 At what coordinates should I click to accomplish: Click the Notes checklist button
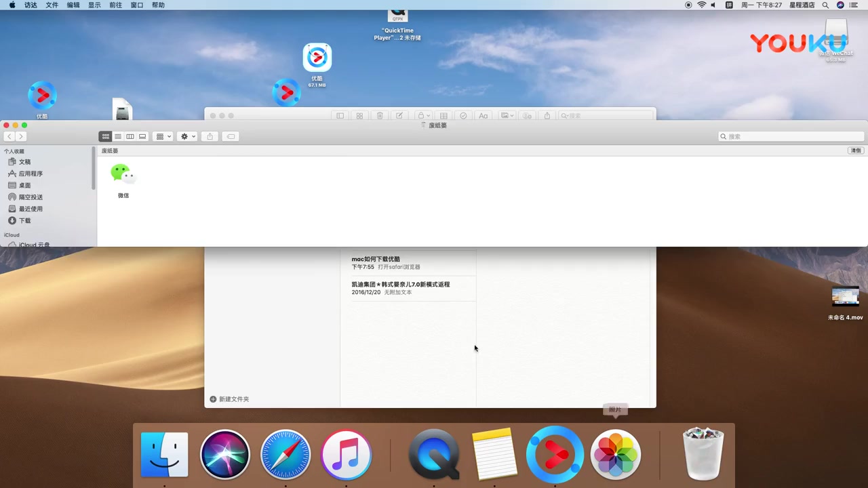click(463, 116)
